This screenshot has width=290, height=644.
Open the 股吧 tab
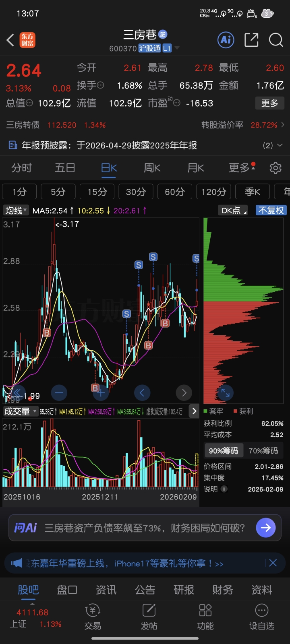pyautogui.click(x=28, y=590)
